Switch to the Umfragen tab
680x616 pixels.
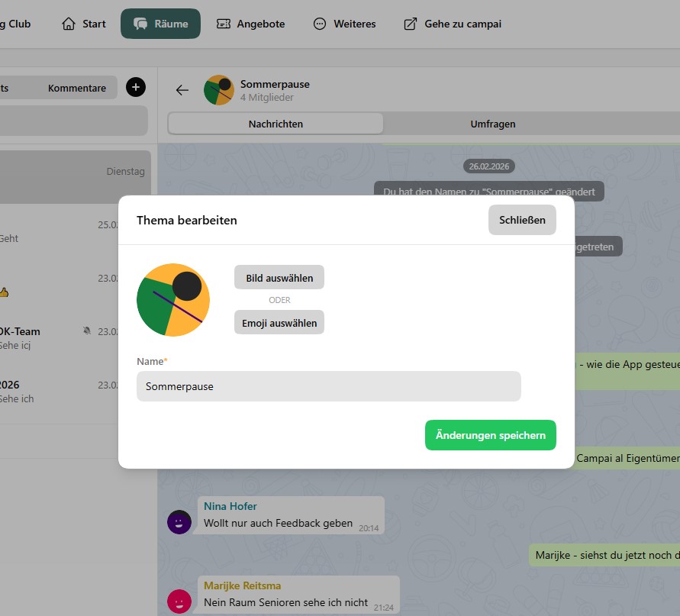(492, 124)
